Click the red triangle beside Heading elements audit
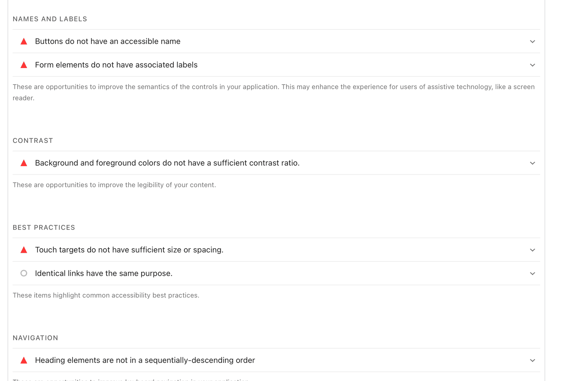This screenshot has width=588, height=381. 24,360
